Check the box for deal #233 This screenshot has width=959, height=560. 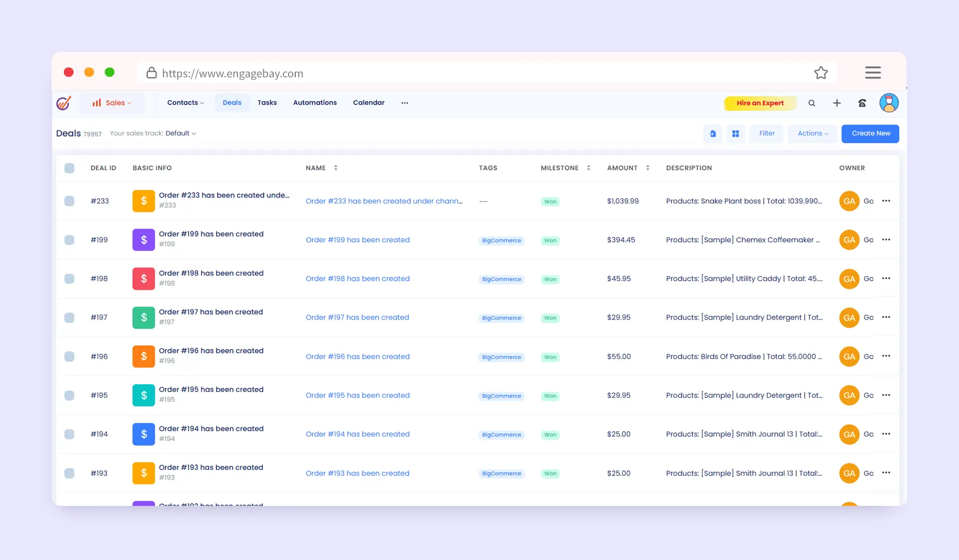[x=70, y=201]
